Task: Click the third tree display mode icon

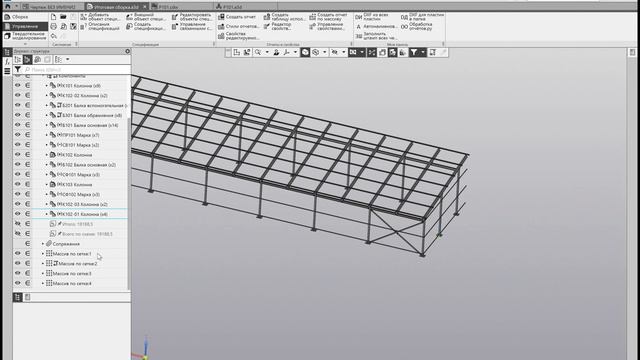Action: point(38,60)
